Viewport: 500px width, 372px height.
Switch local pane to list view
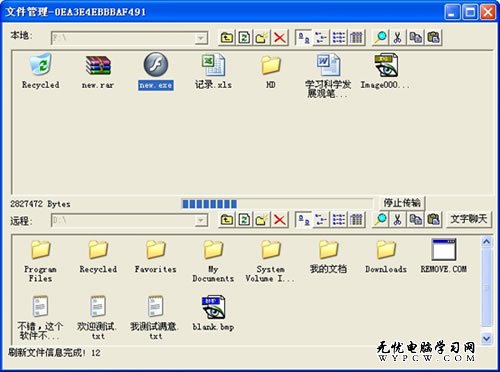point(339,37)
